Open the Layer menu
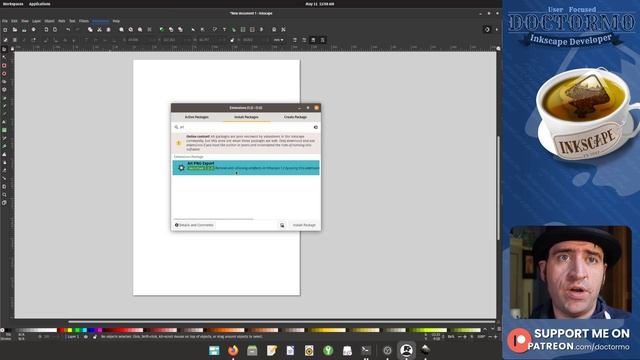The width and height of the screenshot is (640, 360). [37, 21]
